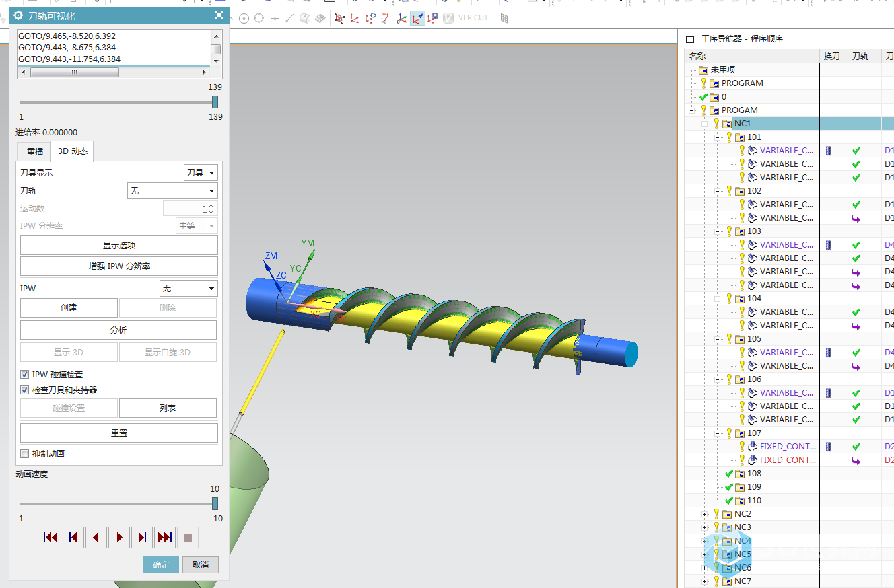Confirm with the 确定 button
894x588 pixels.
161,564
